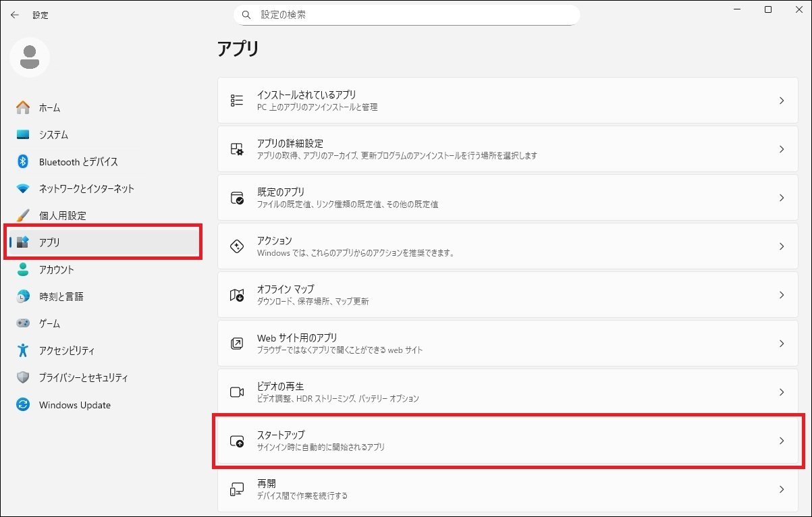Click the インストールされているアプリ list icon
The height and width of the screenshot is (517, 812).
(x=237, y=101)
